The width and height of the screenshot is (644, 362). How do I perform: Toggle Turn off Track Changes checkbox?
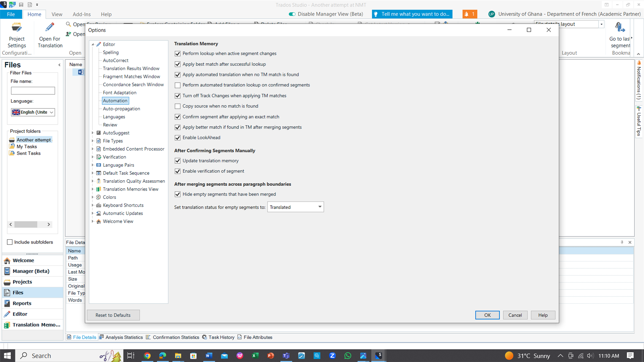[177, 96]
